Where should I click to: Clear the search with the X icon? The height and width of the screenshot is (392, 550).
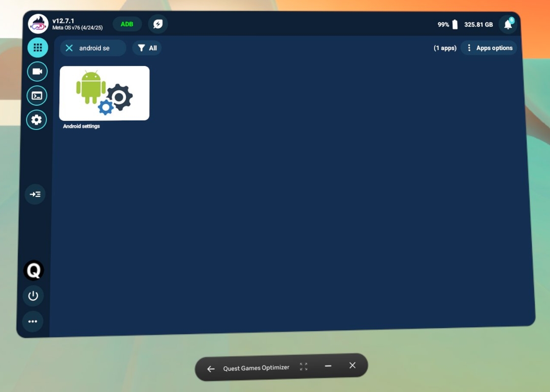[x=69, y=48]
